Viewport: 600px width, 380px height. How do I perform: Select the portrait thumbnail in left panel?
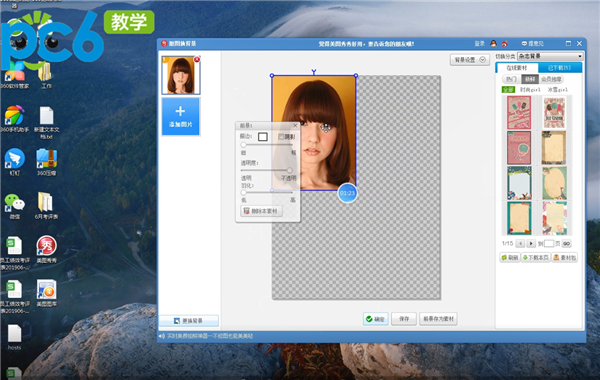pos(181,75)
